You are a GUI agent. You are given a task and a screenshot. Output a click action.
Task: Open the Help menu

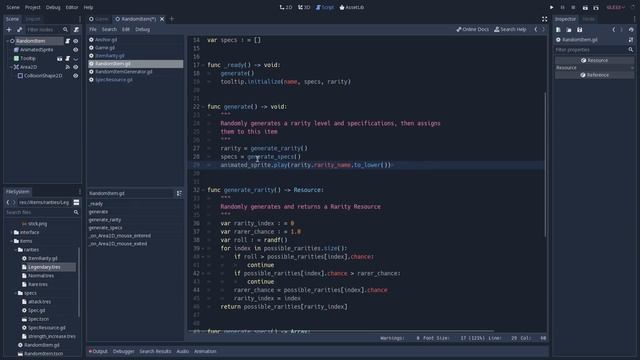click(88, 7)
